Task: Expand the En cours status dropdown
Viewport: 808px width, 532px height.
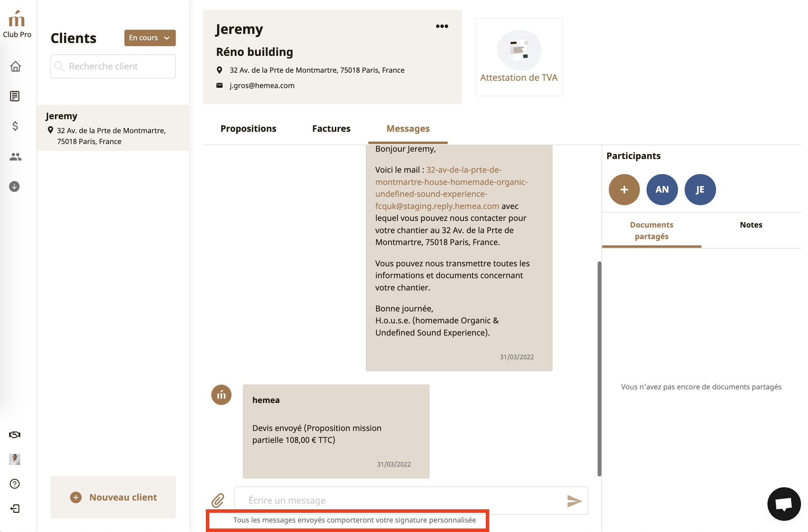Action: pos(150,38)
